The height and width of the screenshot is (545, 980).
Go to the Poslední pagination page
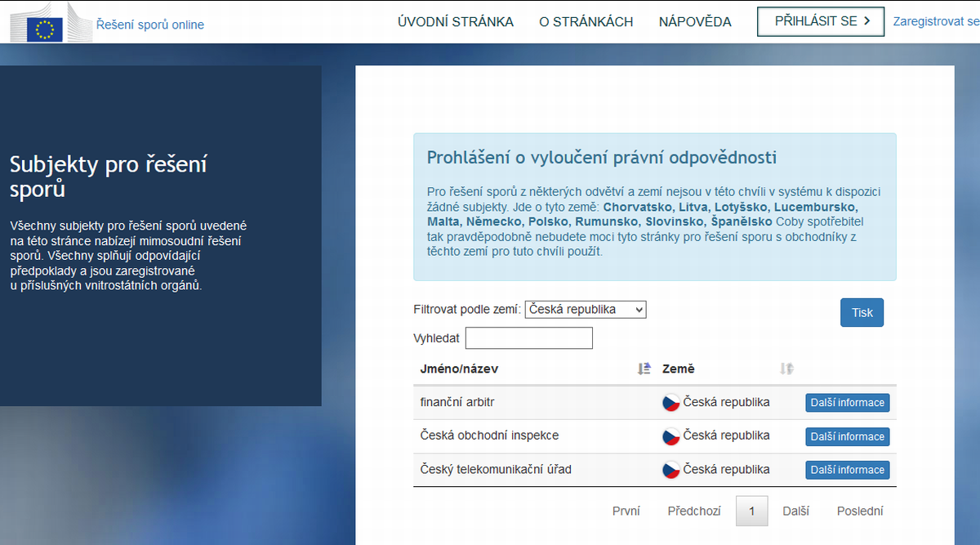(x=859, y=510)
